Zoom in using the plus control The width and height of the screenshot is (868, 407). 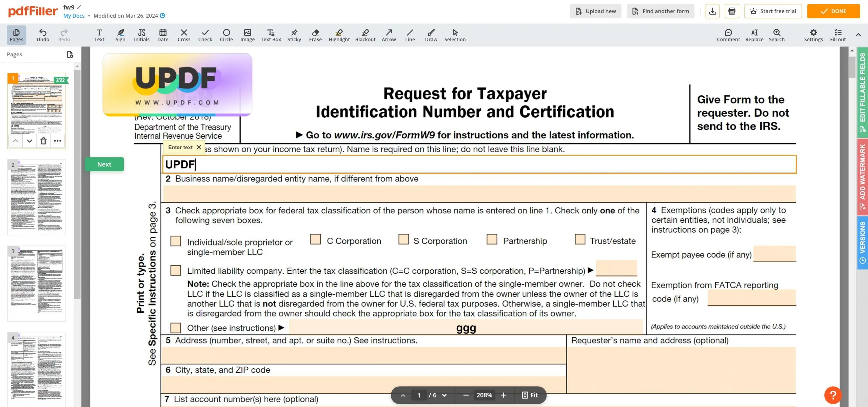tap(504, 395)
